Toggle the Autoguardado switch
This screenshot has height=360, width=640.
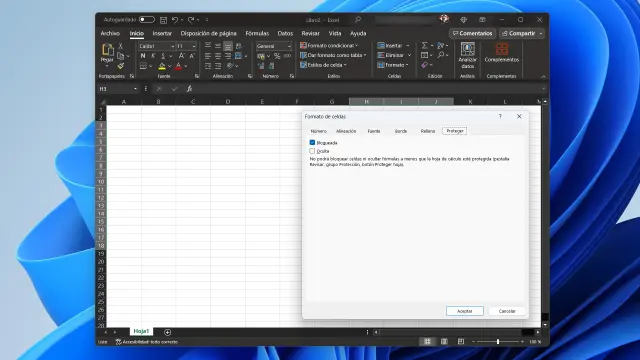click(147, 20)
